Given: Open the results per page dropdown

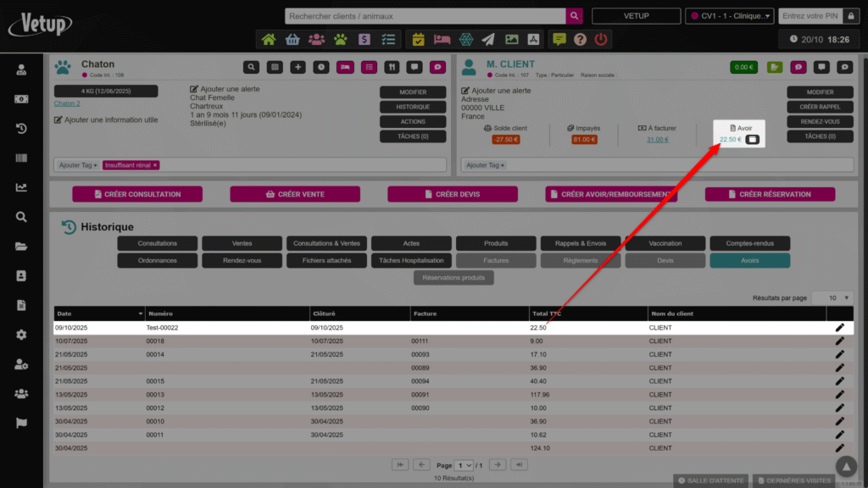Looking at the screenshot, I should click(832, 298).
